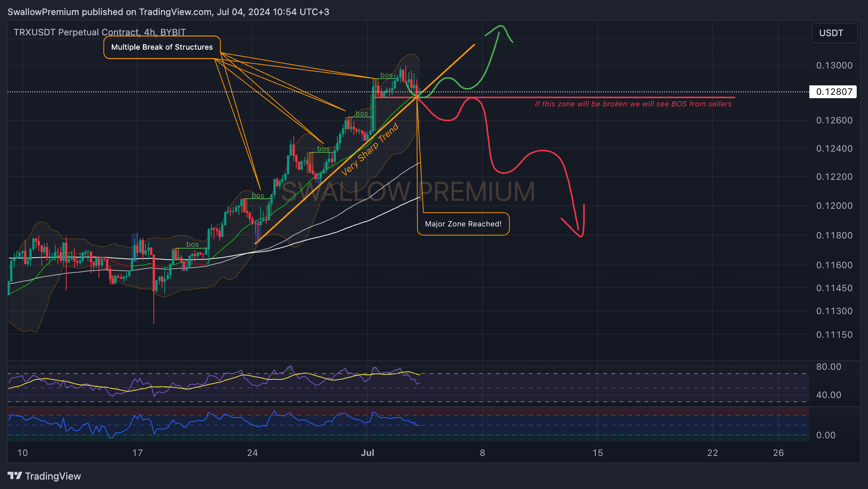Click the 'Very Sharp Trend' trendline label
The image size is (868, 489).
coord(370,149)
